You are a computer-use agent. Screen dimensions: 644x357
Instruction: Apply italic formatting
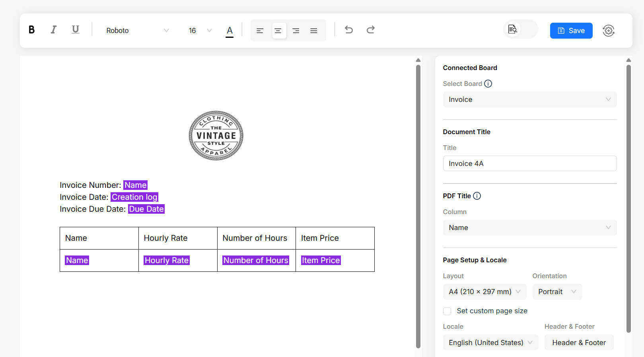pyautogui.click(x=53, y=30)
